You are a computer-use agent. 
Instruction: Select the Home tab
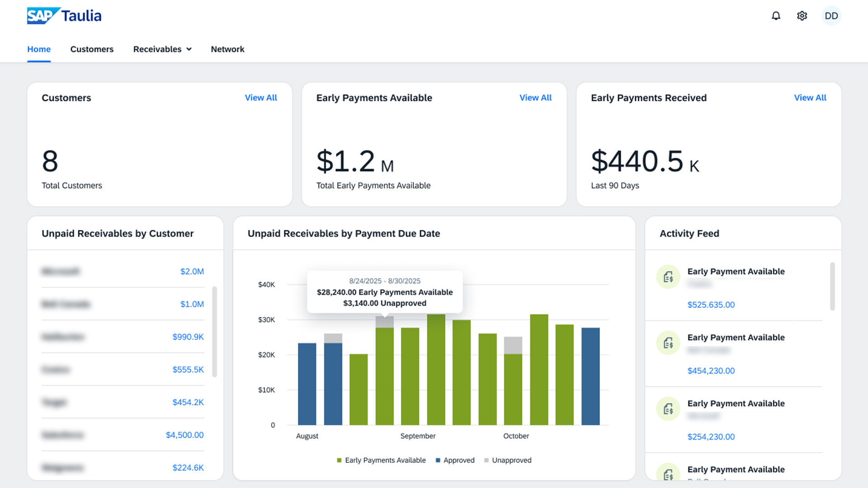point(39,49)
